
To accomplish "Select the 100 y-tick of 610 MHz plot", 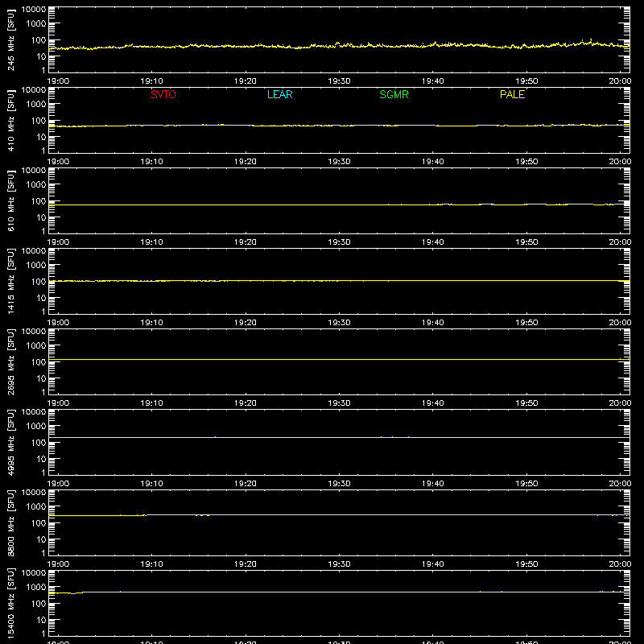I will (x=39, y=201).
